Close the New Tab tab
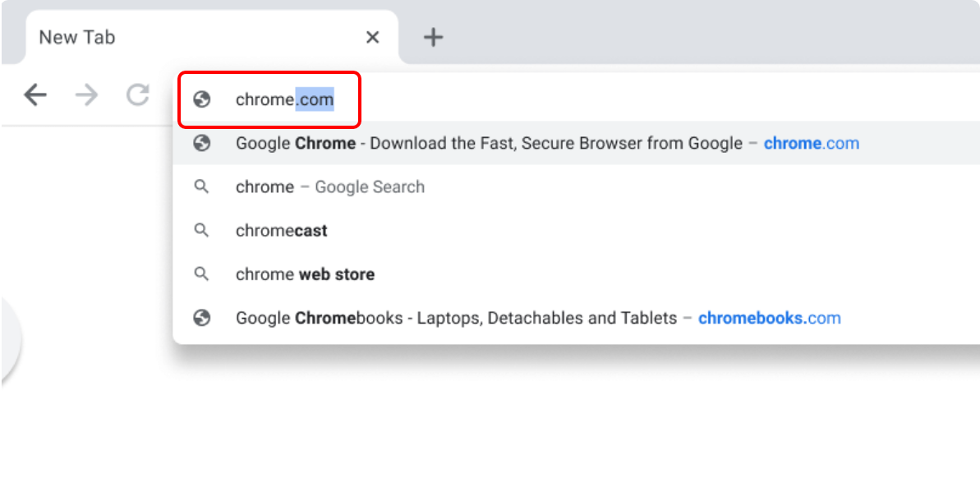980x478 pixels. coord(372,37)
